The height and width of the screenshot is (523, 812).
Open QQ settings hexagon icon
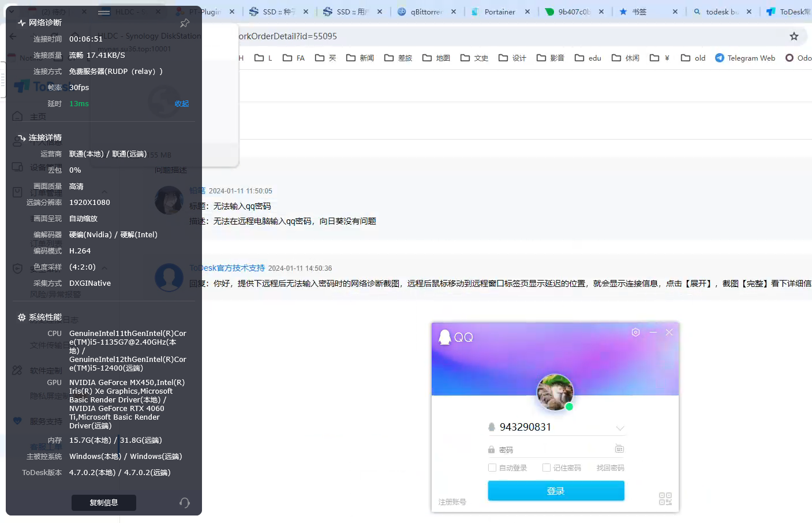pyautogui.click(x=635, y=332)
